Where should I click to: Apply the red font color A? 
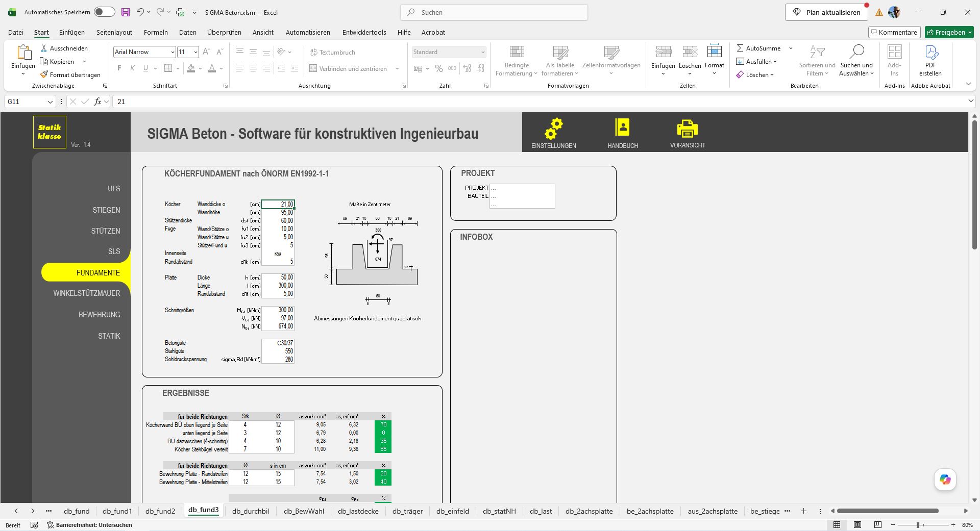point(212,68)
